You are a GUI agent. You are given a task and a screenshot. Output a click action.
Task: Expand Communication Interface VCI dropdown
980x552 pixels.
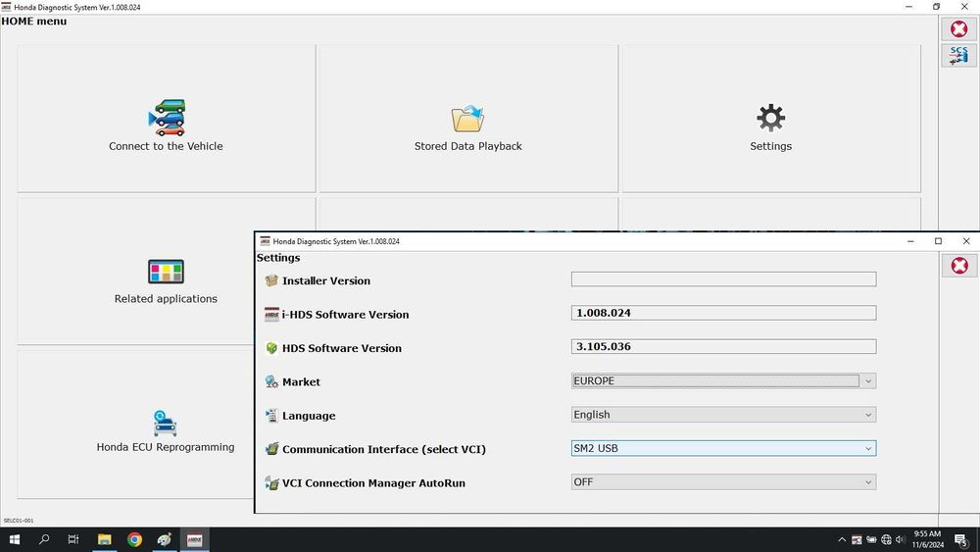coord(723,448)
